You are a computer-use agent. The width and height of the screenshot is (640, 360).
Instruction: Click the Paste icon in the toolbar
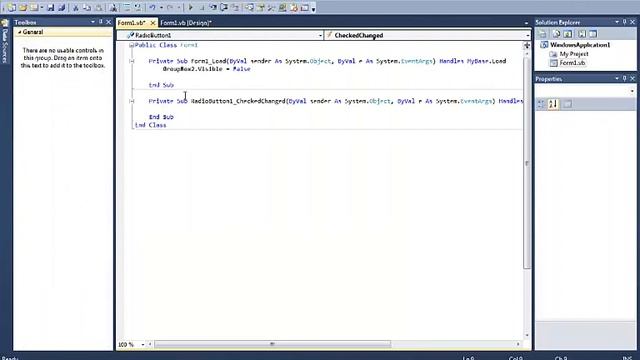pyautogui.click(x=99, y=8)
